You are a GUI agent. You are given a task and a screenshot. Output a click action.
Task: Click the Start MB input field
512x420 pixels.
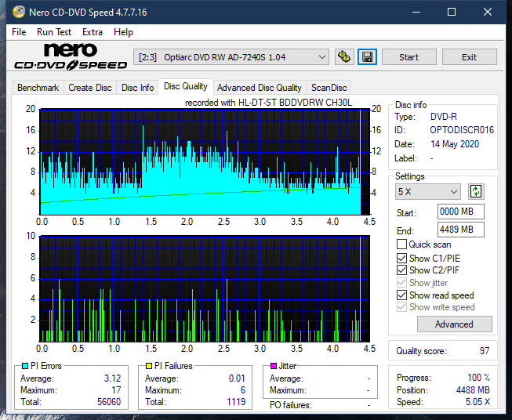[x=460, y=212]
